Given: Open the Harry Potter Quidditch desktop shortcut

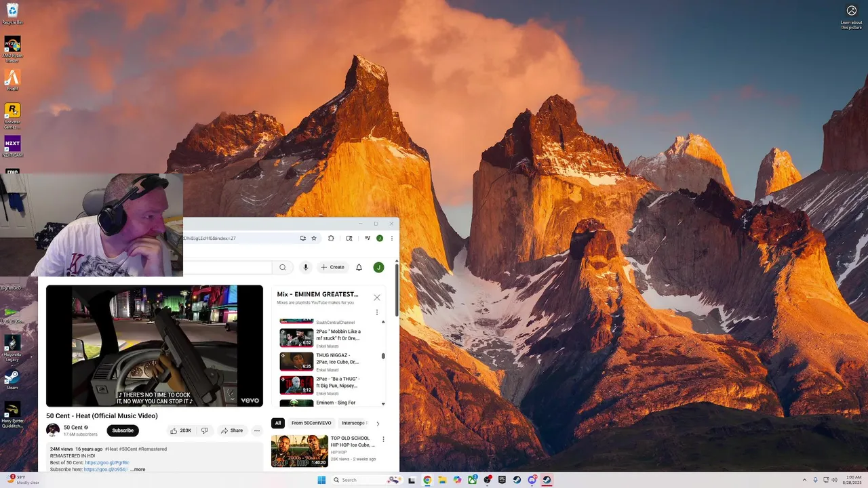Looking at the screenshot, I should tap(12, 415).
